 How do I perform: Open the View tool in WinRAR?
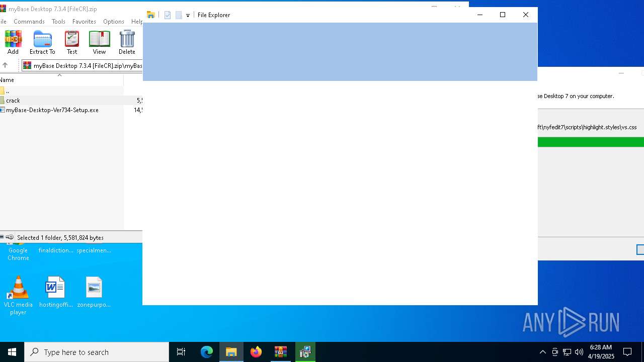click(x=99, y=42)
